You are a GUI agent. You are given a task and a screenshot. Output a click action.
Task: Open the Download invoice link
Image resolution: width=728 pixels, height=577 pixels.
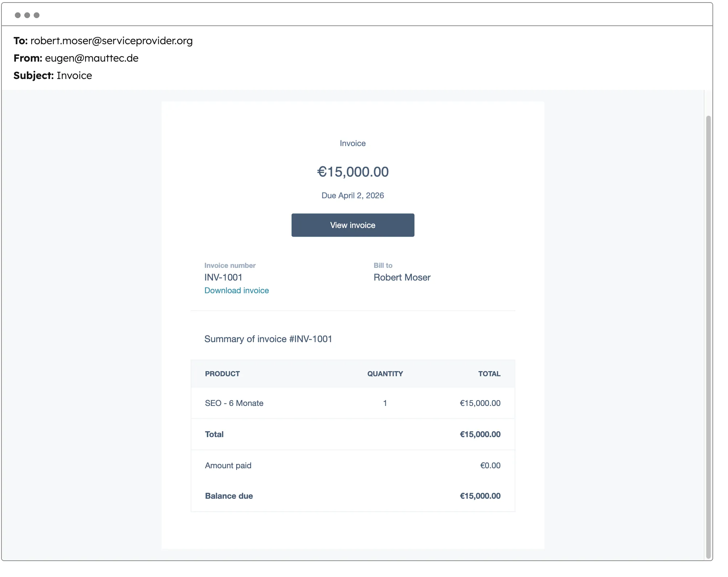pos(237,290)
